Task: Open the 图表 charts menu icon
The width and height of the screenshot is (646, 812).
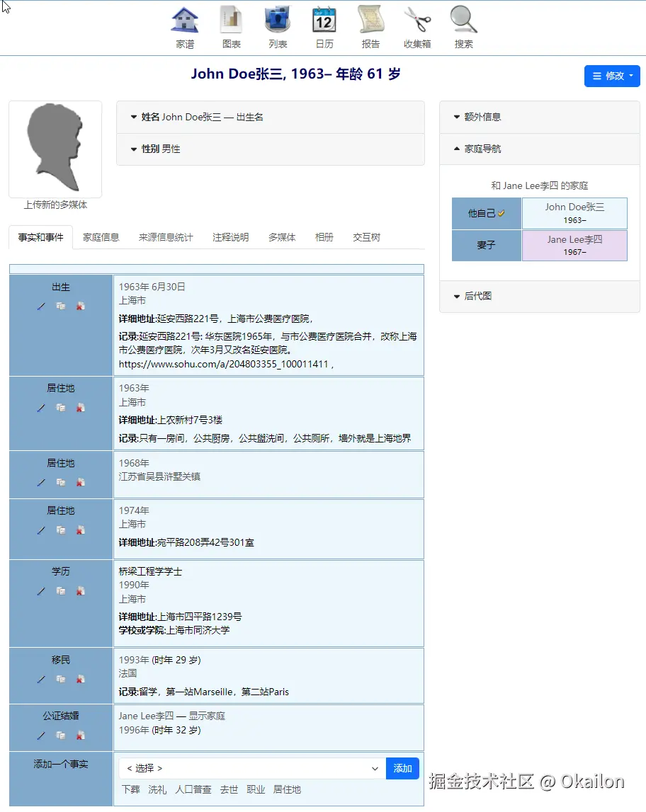Action: click(x=232, y=21)
